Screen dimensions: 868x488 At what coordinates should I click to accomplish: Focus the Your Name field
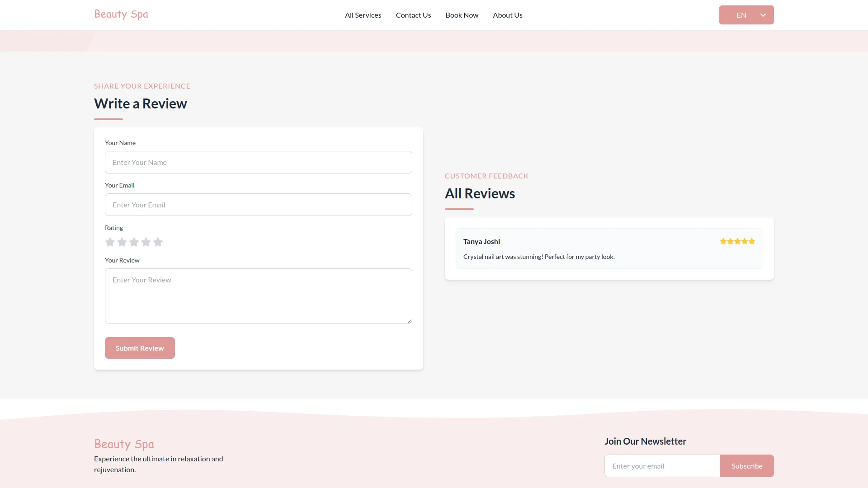click(258, 162)
